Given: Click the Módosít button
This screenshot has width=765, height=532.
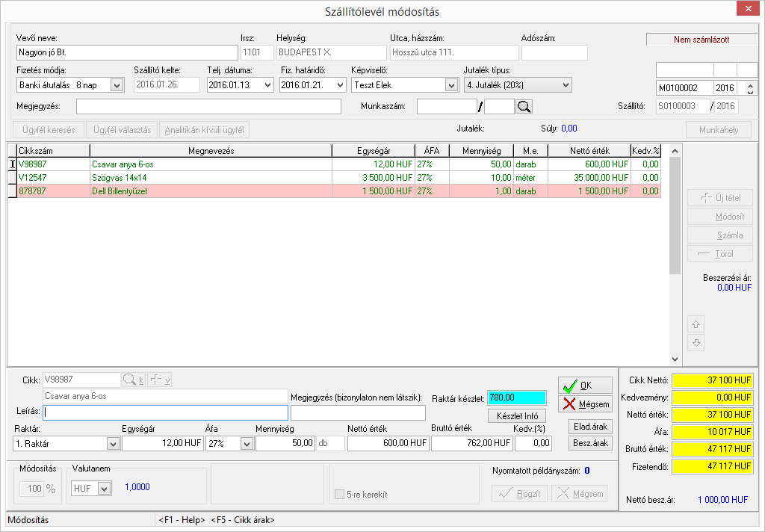Looking at the screenshot, I should click(719, 216).
